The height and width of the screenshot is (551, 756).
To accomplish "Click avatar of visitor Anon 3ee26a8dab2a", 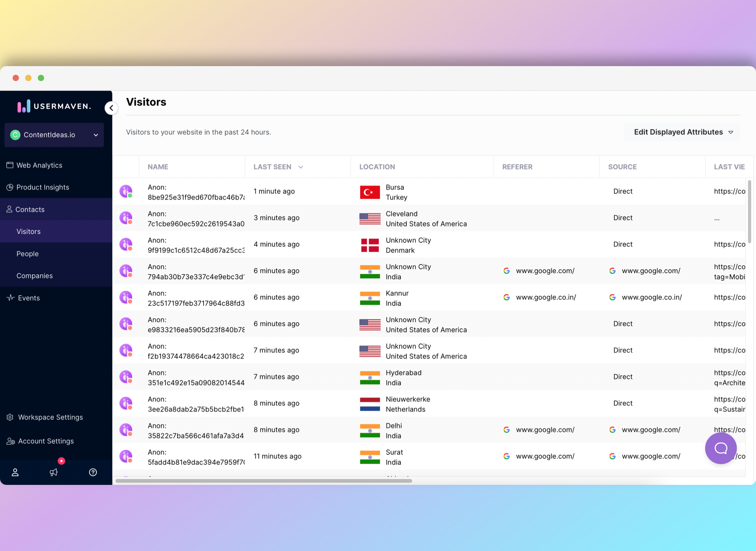I will tap(126, 403).
